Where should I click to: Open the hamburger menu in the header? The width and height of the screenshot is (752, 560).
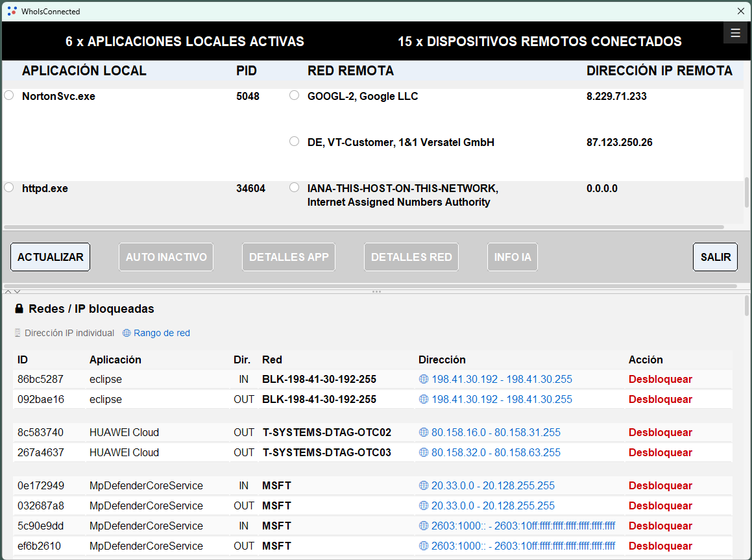[x=735, y=33]
